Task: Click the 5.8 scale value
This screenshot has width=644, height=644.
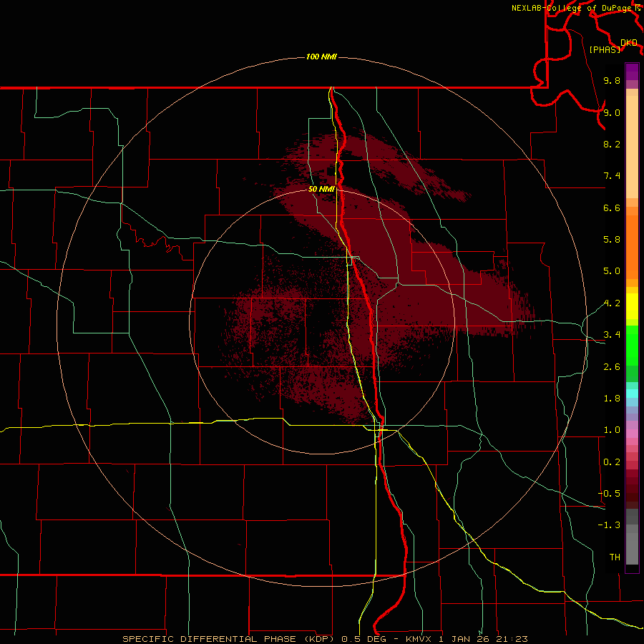Action: pyautogui.click(x=612, y=240)
